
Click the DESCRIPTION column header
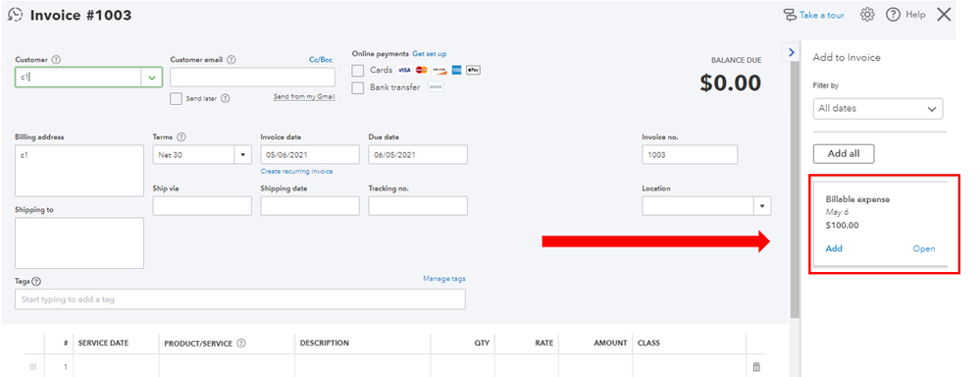click(325, 344)
